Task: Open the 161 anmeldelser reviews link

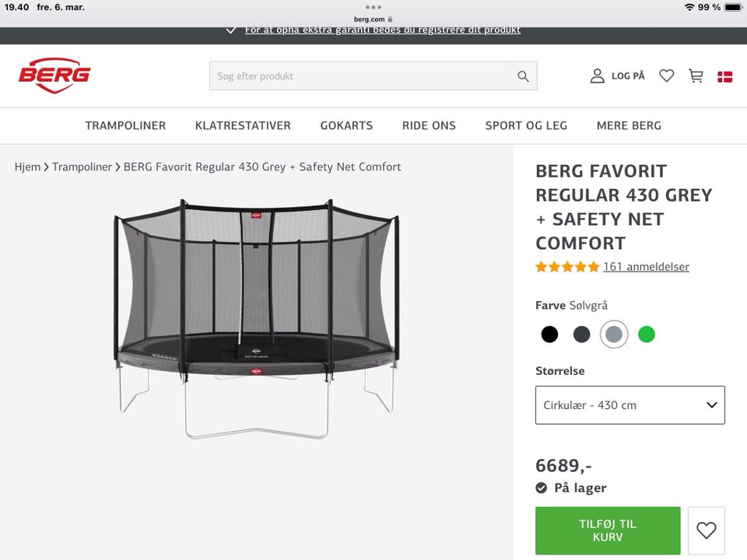Action: 646,267
